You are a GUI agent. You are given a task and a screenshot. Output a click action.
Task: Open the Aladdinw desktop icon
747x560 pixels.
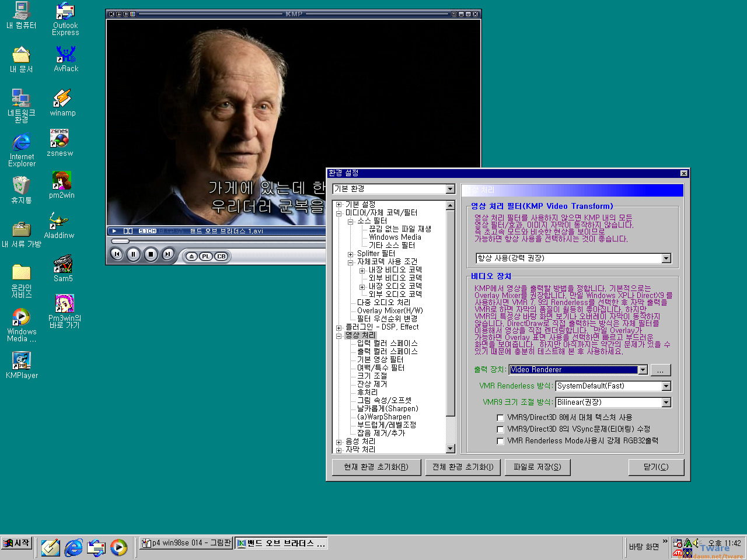pyautogui.click(x=59, y=225)
